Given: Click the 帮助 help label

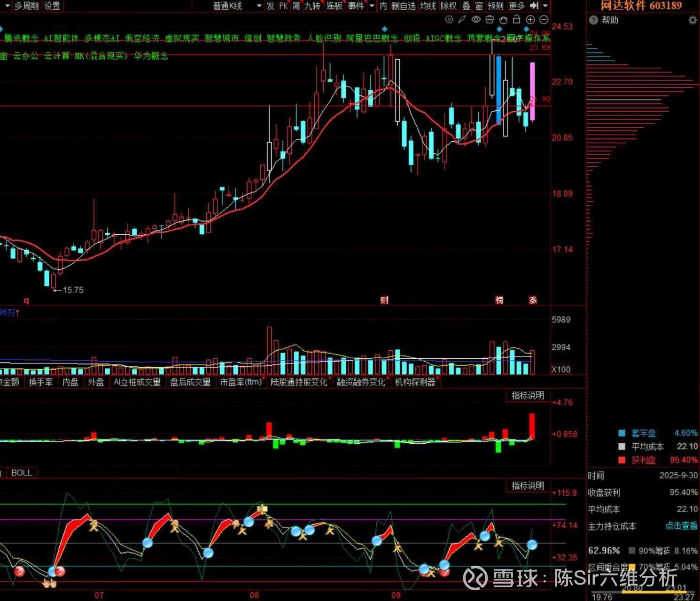Looking at the screenshot, I should (x=610, y=20).
